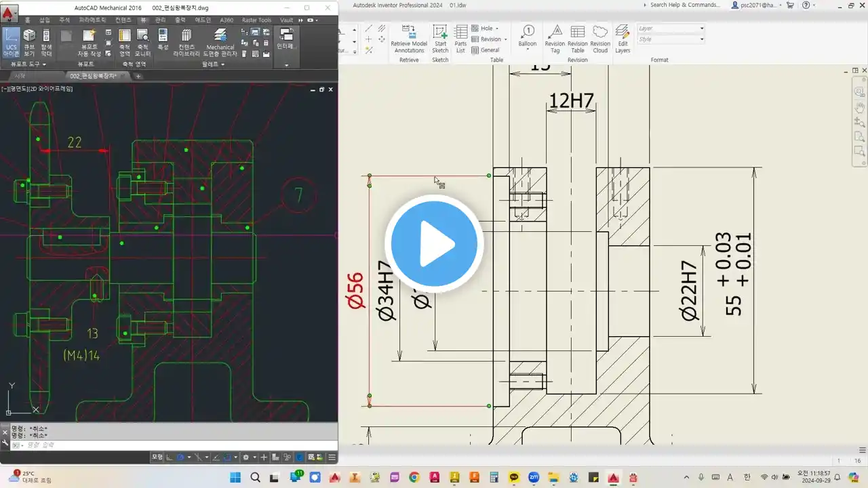
Task: Click the Inventor pan hand navigation icon
Action: point(860,106)
